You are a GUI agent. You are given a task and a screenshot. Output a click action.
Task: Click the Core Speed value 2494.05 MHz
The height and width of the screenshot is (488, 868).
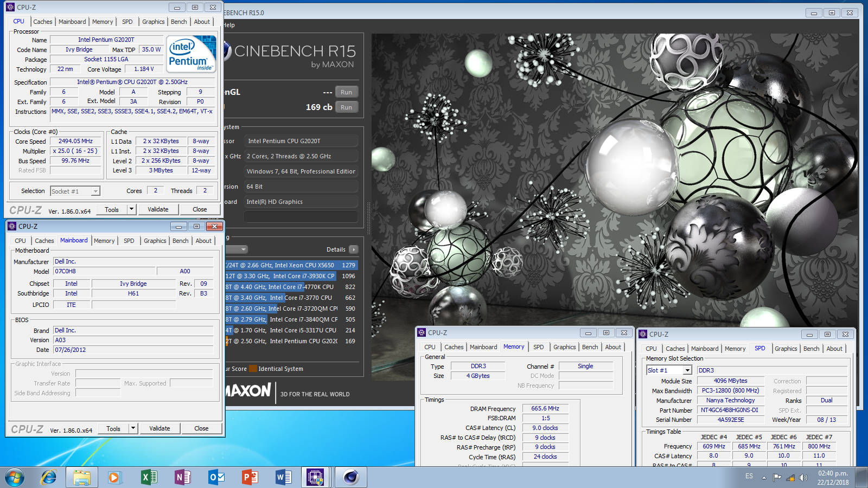tap(75, 141)
